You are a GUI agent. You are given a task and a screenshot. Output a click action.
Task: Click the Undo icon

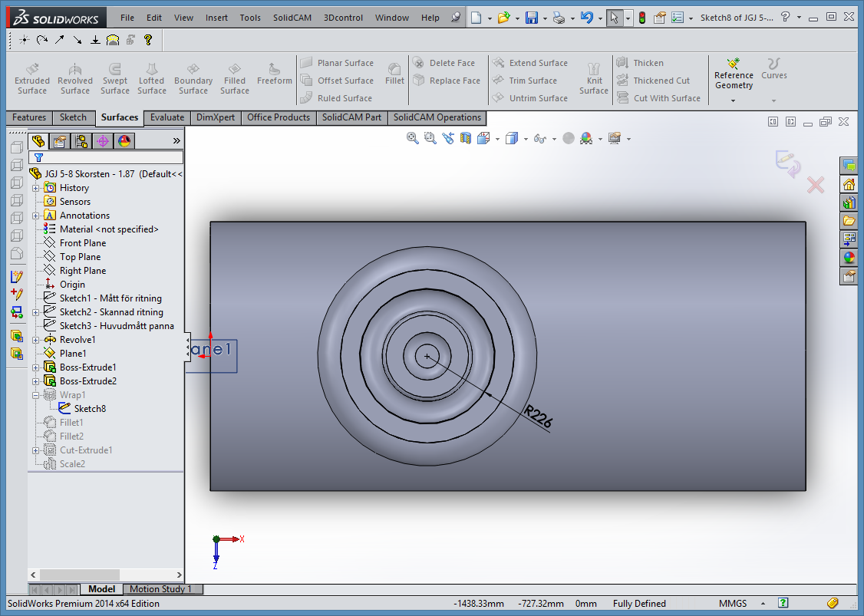(x=587, y=18)
